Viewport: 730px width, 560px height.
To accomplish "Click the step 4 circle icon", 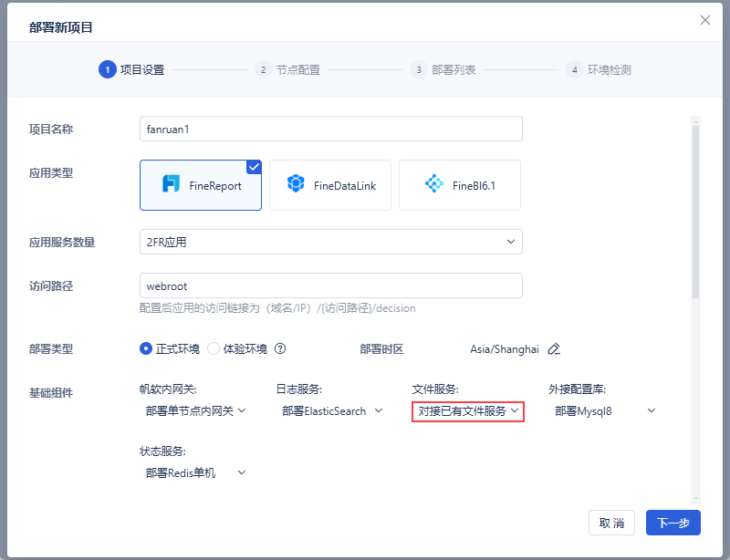I will 575,70.
